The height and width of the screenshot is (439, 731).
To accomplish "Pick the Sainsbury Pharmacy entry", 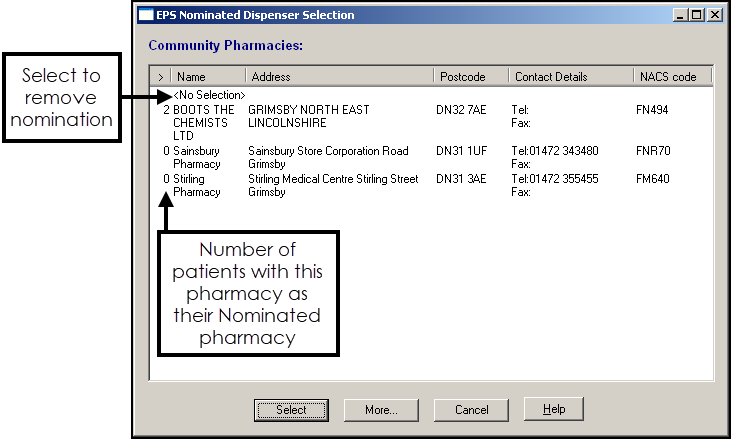I will click(x=197, y=157).
